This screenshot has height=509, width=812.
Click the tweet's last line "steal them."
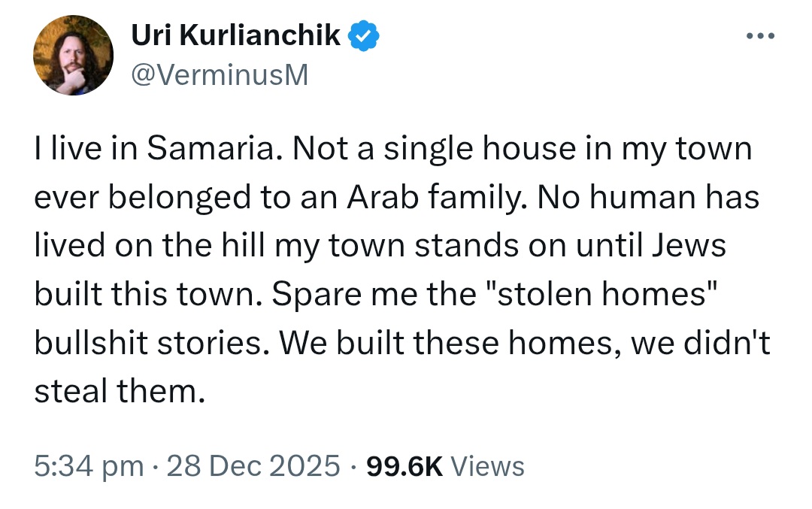[120, 391]
